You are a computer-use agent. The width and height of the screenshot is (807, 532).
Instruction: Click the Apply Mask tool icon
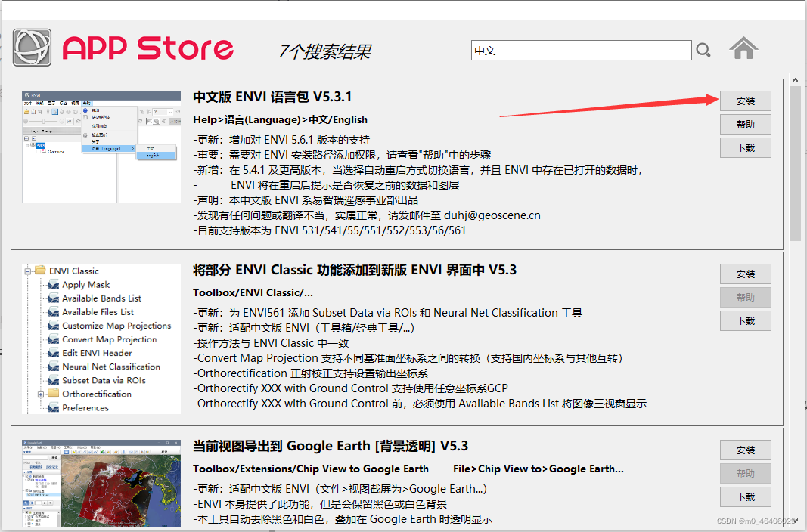(x=53, y=284)
